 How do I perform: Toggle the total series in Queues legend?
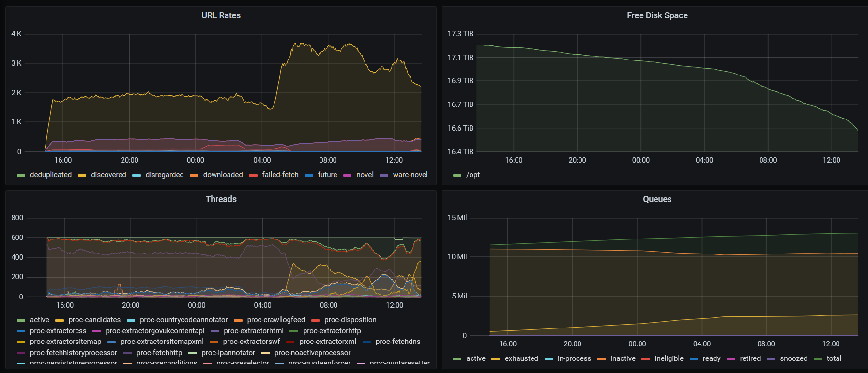click(834, 358)
